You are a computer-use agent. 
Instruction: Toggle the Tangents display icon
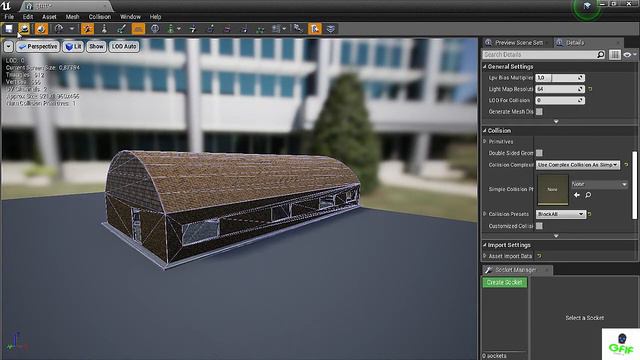point(227,29)
